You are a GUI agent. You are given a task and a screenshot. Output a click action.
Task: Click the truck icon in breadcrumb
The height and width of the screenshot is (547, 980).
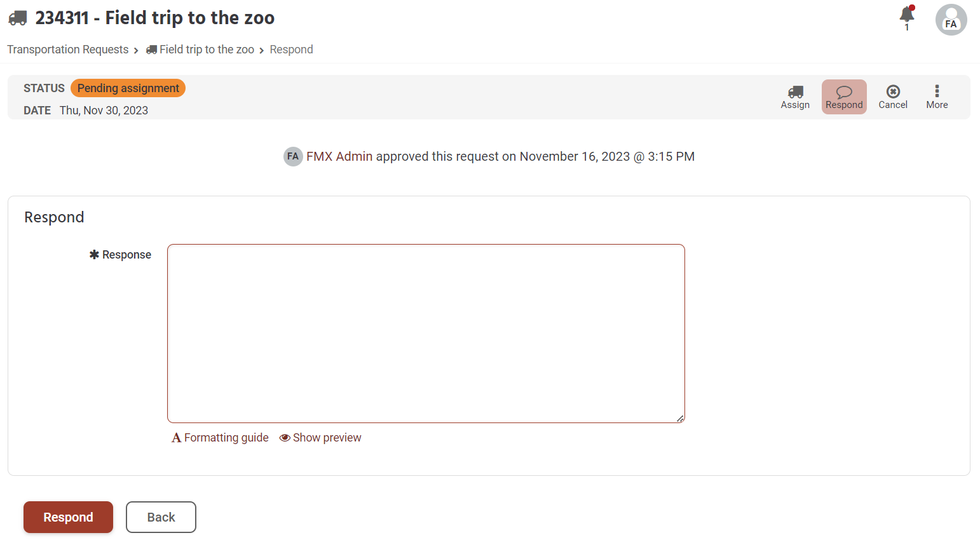tap(151, 50)
